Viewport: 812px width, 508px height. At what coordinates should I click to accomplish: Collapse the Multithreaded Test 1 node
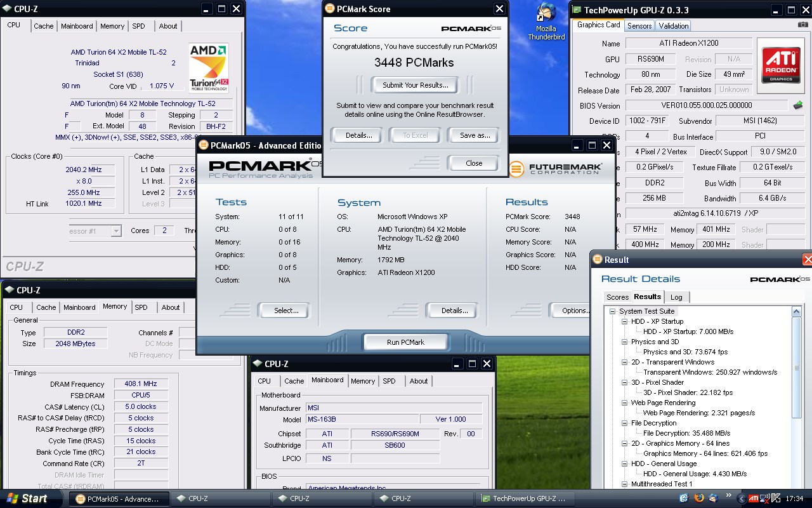(625, 484)
